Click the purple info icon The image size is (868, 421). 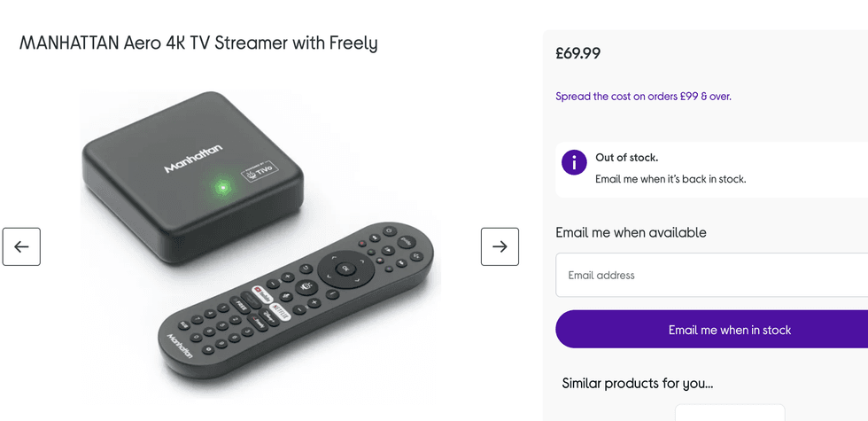pos(574,162)
